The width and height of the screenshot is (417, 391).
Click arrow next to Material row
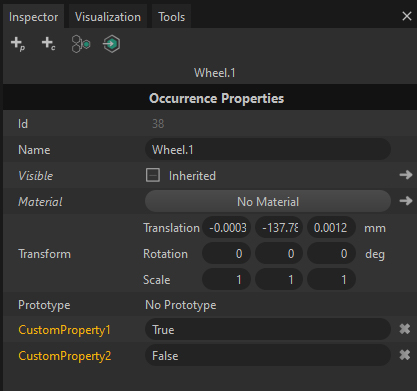tap(406, 201)
